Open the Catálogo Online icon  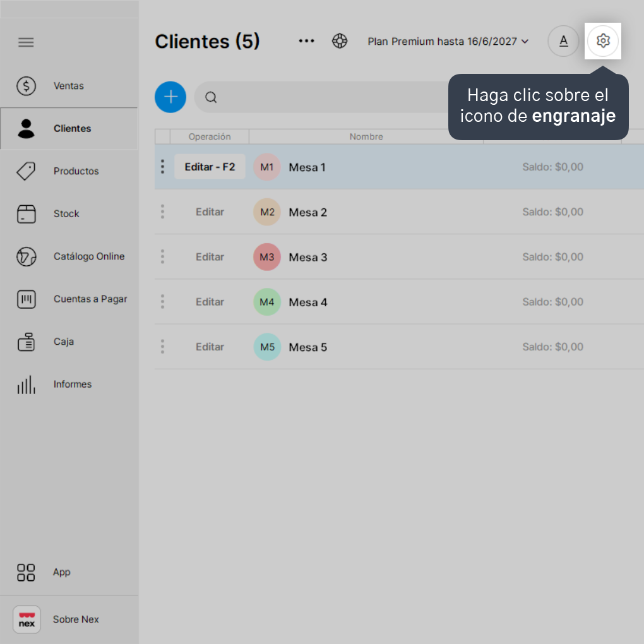pos(27,256)
